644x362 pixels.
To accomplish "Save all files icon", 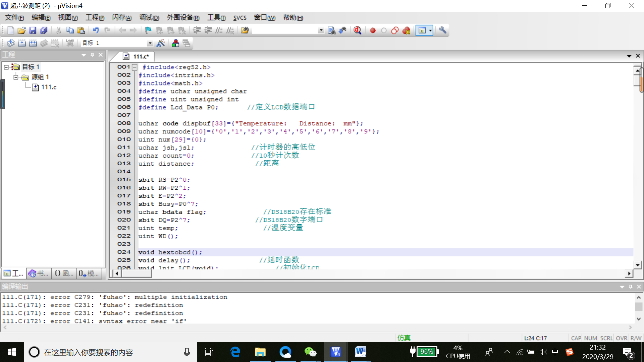I will [x=44, y=31].
